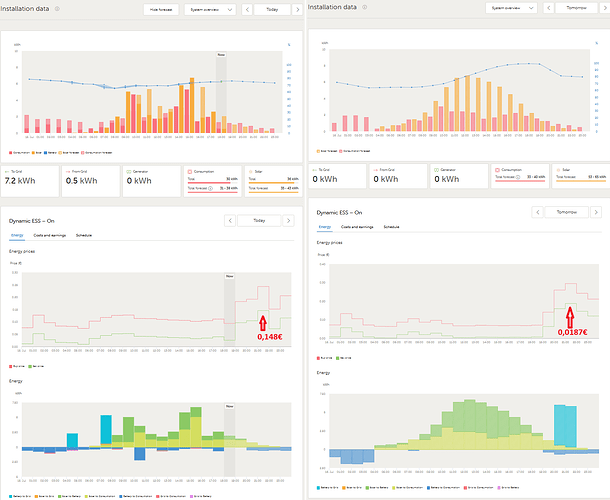Click info icon beside right Installation data title
610x500 pixels.
click(x=365, y=7)
